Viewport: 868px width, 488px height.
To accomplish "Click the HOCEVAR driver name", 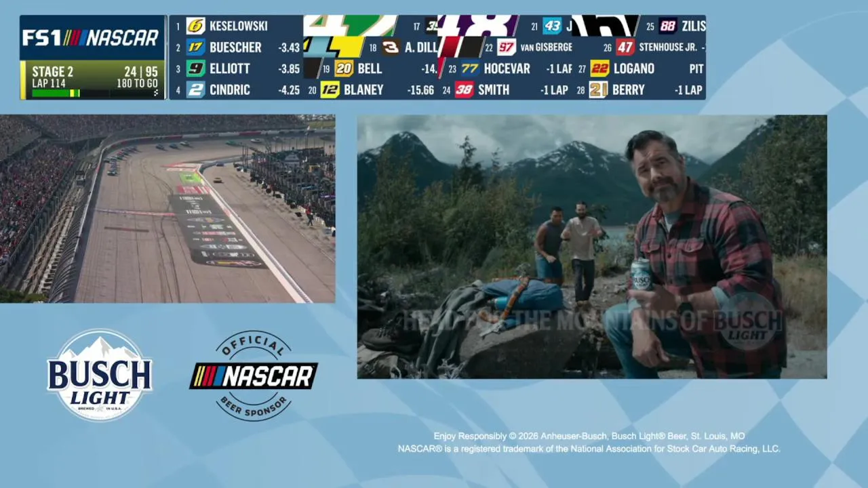I will tap(507, 68).
